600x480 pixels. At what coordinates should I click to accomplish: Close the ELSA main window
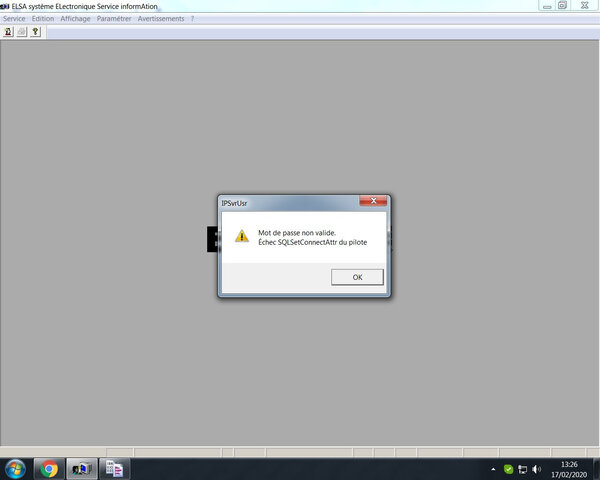click(x=585, y=5)
